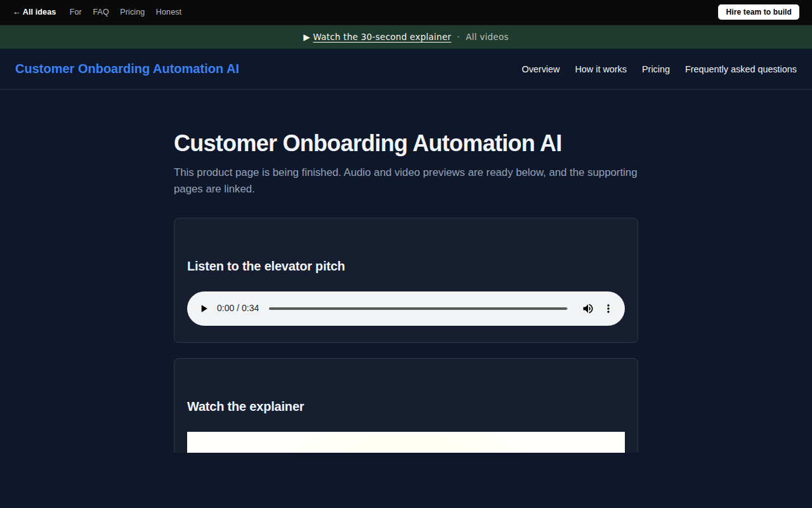Open audio player more options menu

coord(608,309)
